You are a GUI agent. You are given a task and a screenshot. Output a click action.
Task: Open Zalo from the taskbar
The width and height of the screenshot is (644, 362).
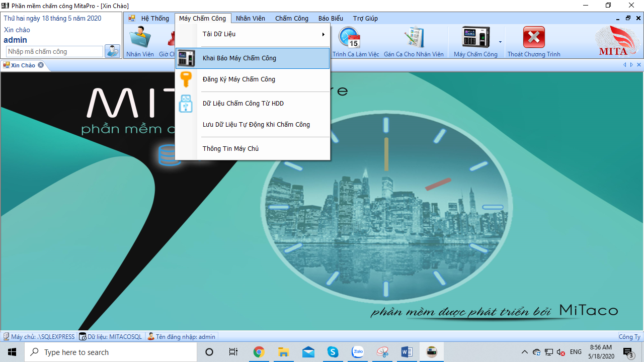click(358, 352)
